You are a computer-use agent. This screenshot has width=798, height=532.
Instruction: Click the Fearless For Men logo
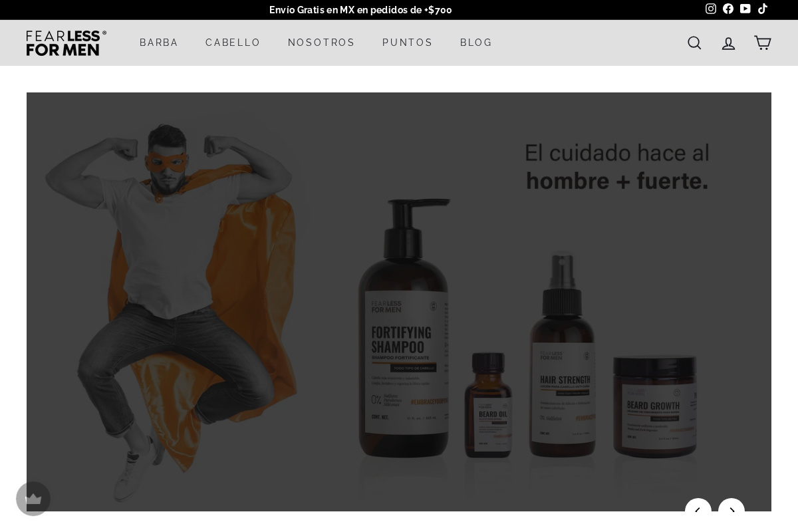pyautogui.click(x=66, y=43)
